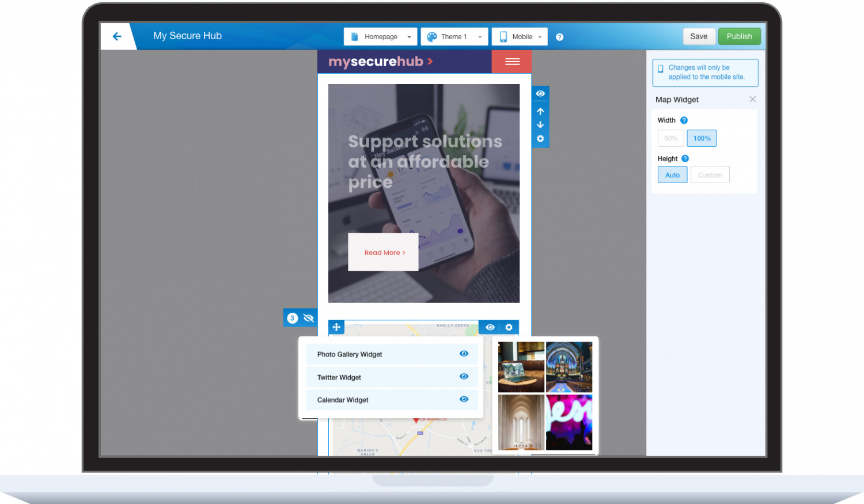Move section down with the down arrow
Image resolution: width=864 pixels, height=504 pixels.
(540, 124)
